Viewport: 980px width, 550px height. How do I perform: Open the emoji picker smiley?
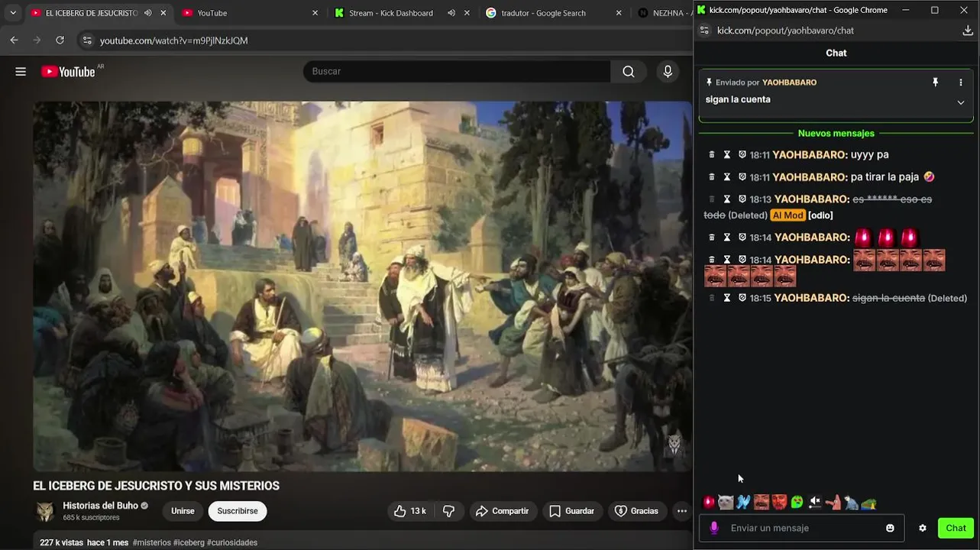click(x=890, y=528)
